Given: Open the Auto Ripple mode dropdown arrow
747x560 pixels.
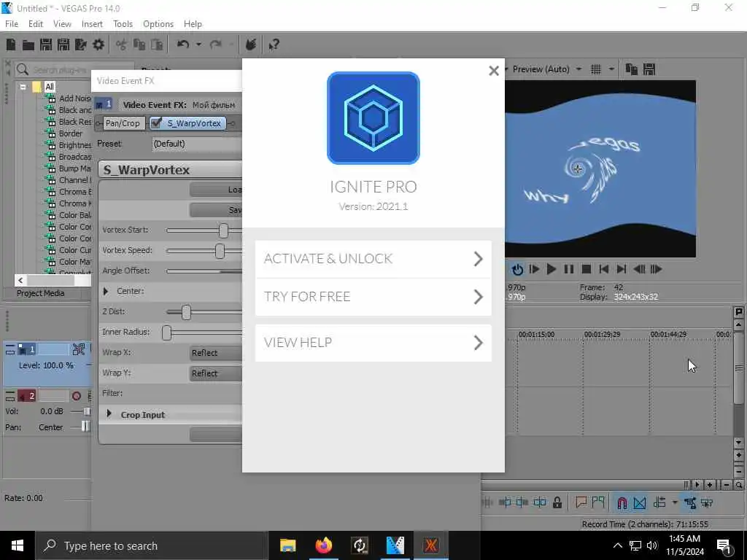Looking at the screenshot, I should point(675,502).
